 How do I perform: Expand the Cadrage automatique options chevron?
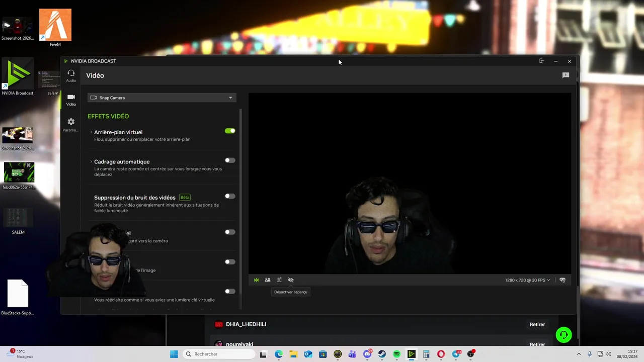pos(91,162)
